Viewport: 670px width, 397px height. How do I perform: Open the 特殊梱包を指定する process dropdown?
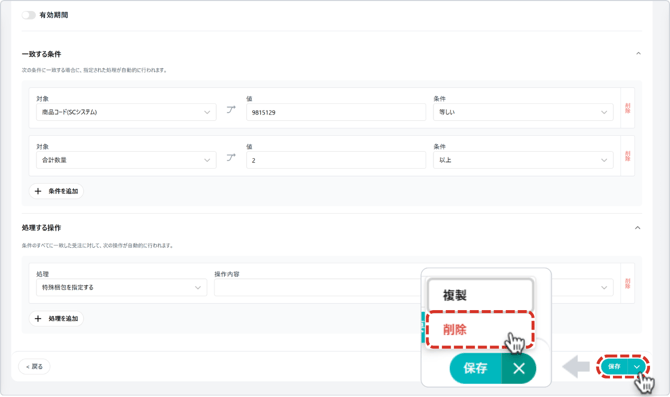(x=121, y=287)
